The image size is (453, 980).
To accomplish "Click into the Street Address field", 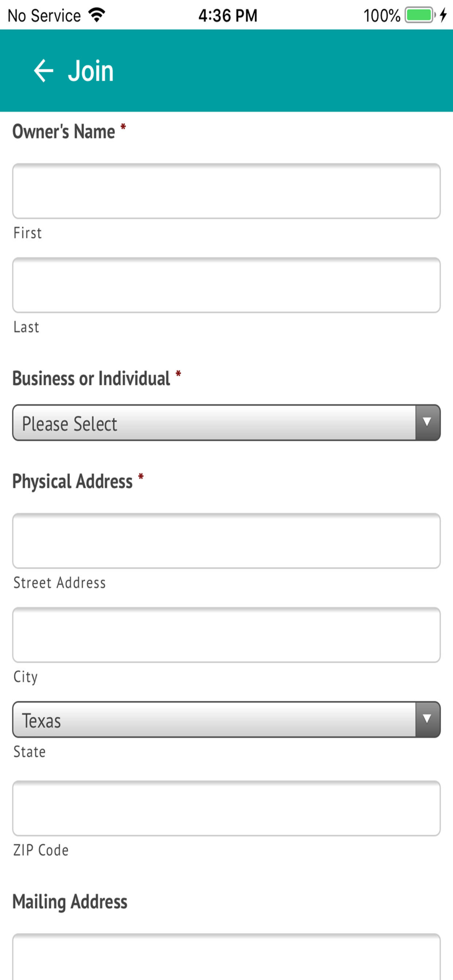I will [226, 541].
